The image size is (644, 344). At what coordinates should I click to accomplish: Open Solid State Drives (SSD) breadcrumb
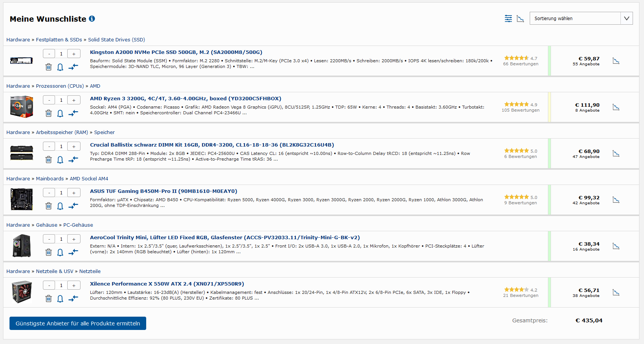(x=117, y=39)
